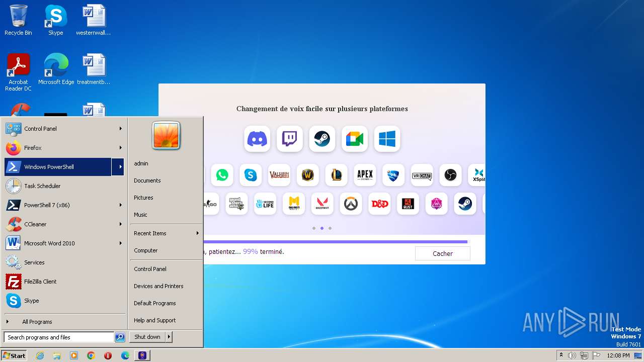Open Opera browser from the taskbar
The height and width of the screenshot is (362, 644).
108,355
